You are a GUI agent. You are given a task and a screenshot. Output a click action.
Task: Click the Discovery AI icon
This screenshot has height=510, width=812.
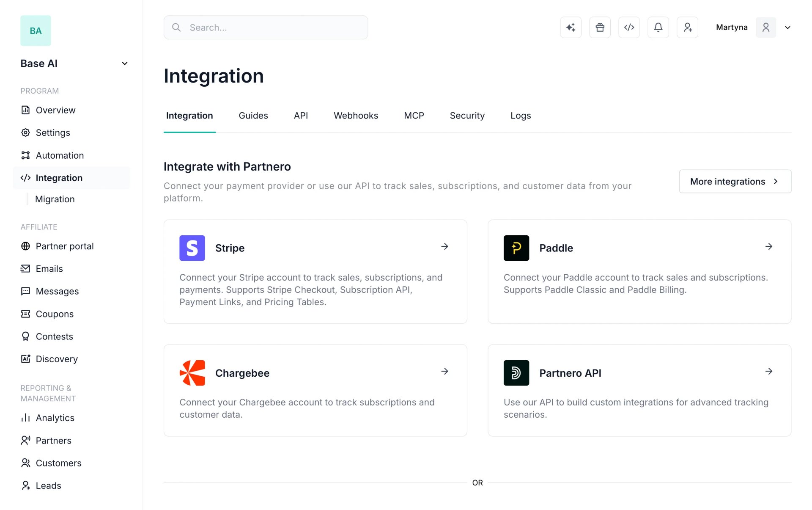[x=25, y=359]
